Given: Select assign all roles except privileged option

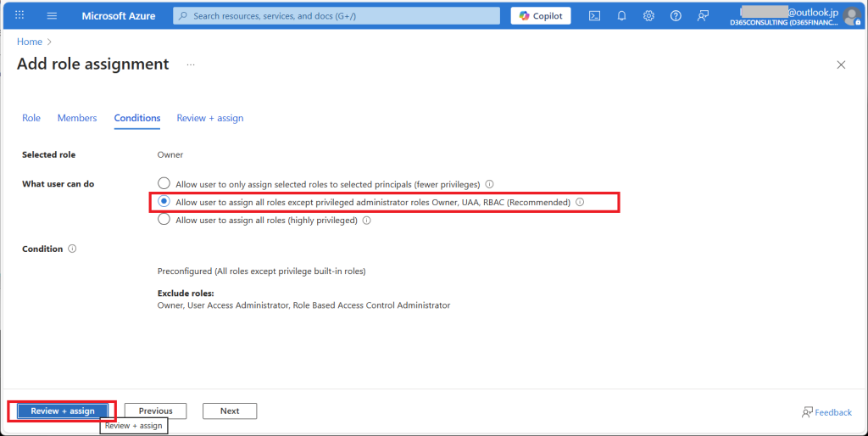Looking at the screenshot, I should coord(164,202).
